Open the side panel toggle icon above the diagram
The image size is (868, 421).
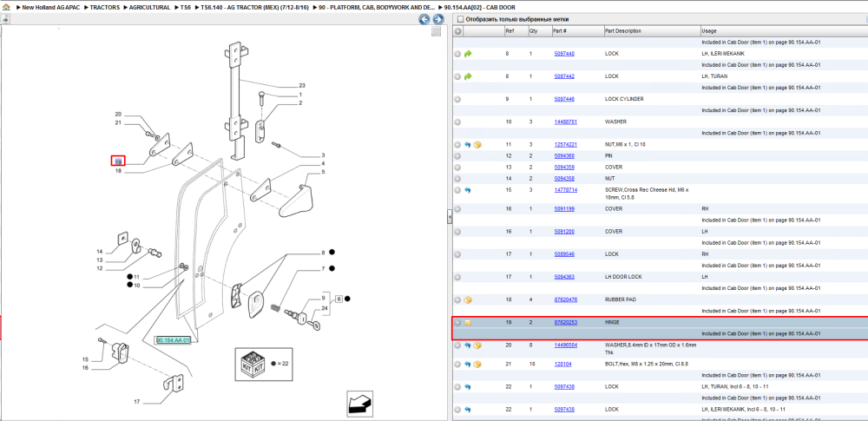tap(4, 19)
